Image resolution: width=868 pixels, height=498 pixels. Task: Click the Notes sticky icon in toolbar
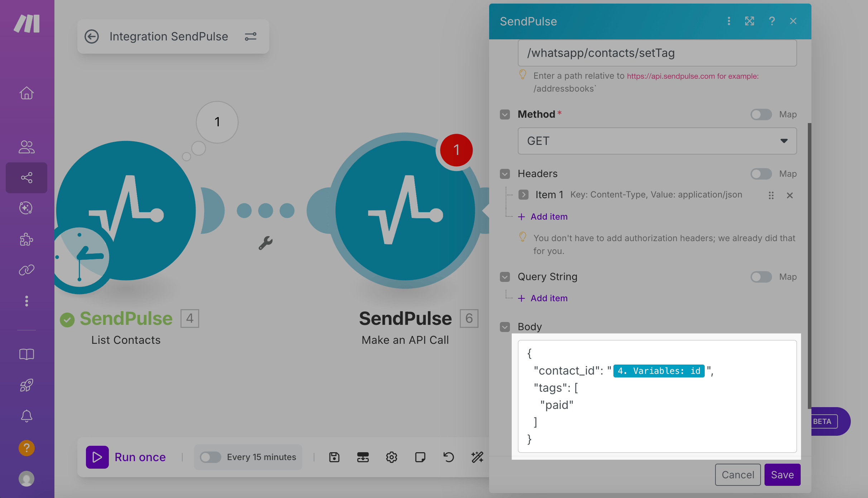pyautogui.click(x=420, y=457)
